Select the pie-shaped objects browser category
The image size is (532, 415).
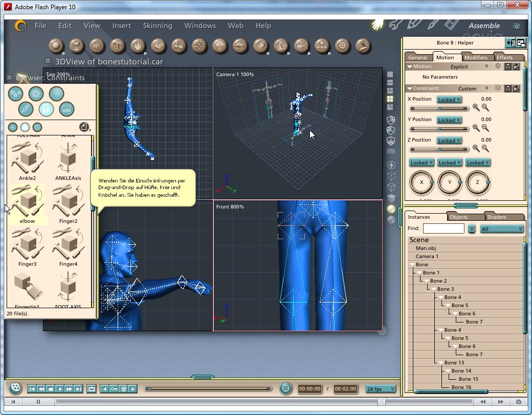point(15,94)
